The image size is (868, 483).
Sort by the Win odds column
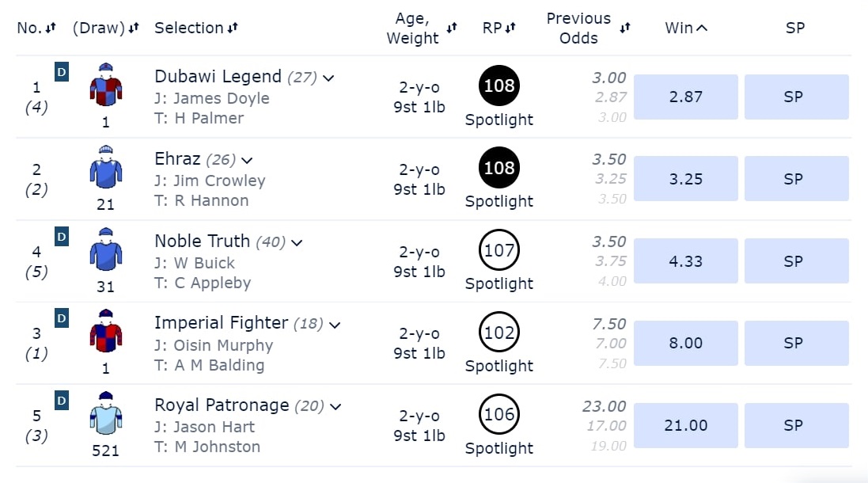click(x=686, y=29)
